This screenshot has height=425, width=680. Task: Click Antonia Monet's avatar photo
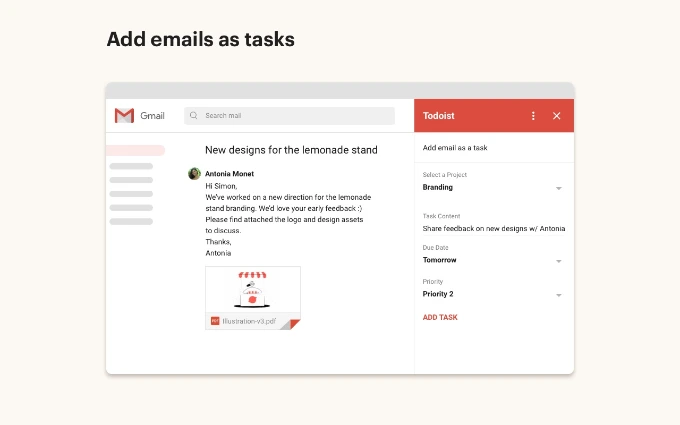click(x=194, y=173)
